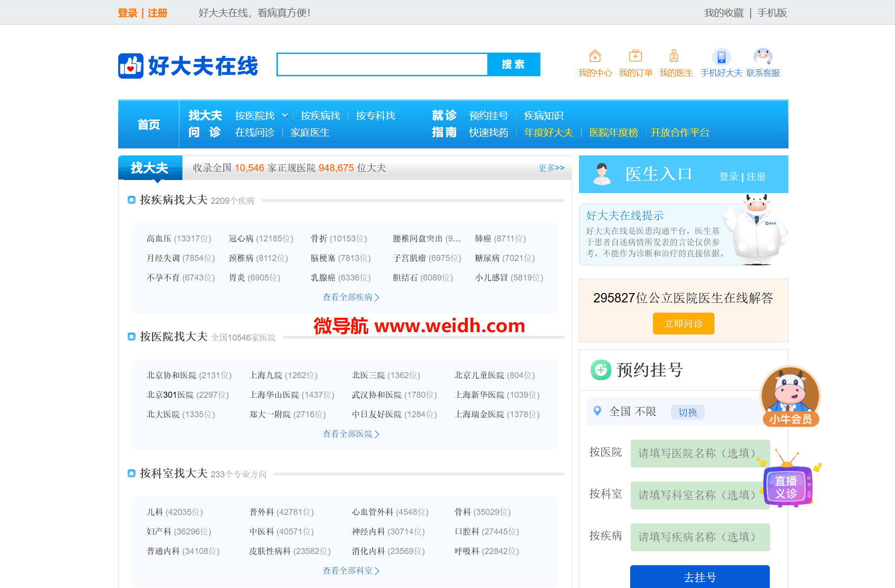Click the 切换 region button
The height and width of the screenshot is (588, 895).
tap(687, 412)
